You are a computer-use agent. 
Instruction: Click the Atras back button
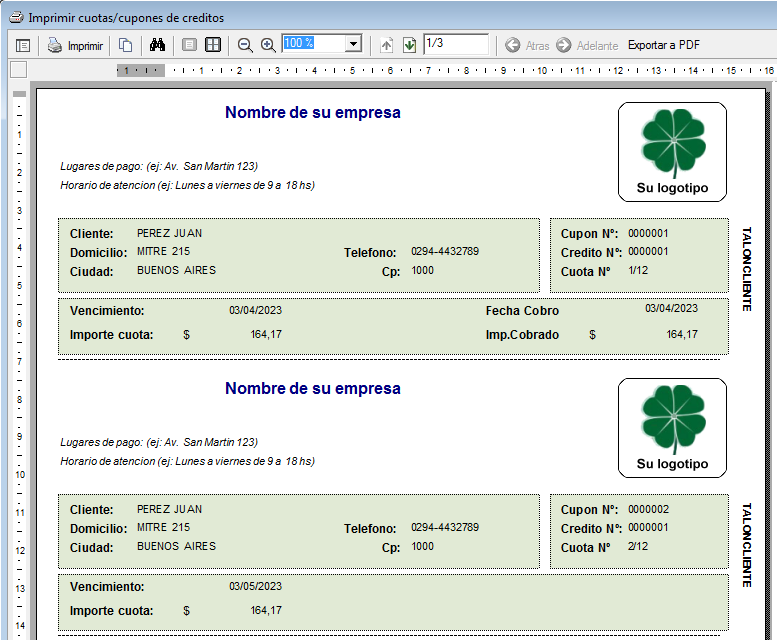527,45
